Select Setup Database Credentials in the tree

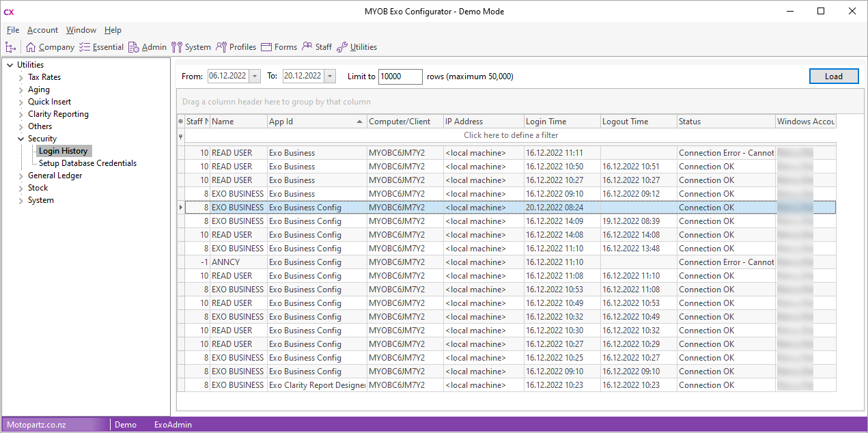(x=87, y=163)
